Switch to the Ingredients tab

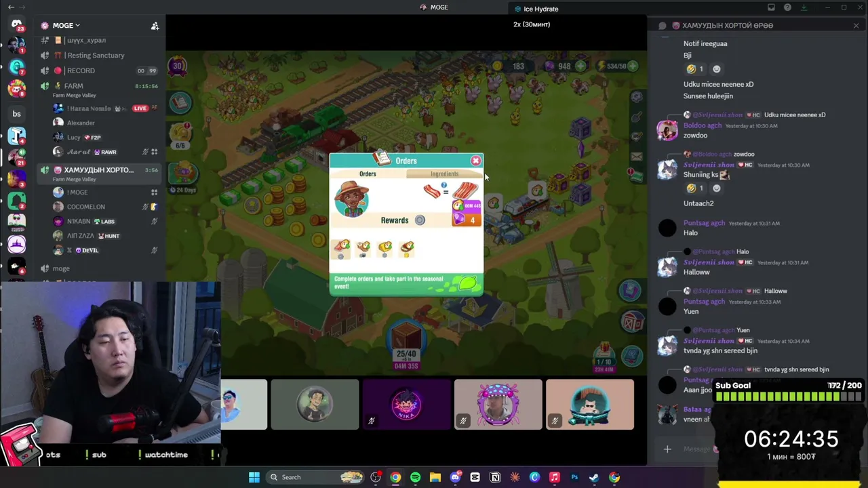tap(444, 174)
